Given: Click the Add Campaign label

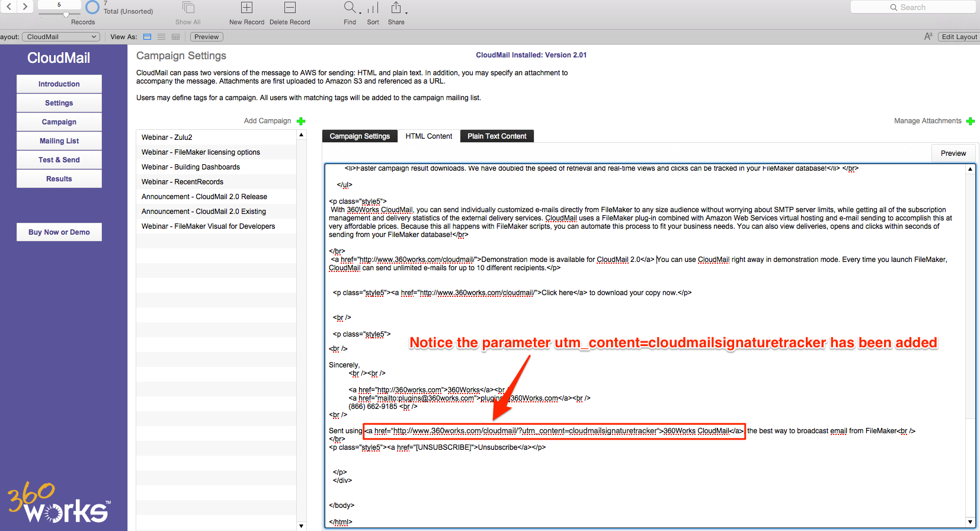Looking at the screenshot, I should (x=267, y=121).
